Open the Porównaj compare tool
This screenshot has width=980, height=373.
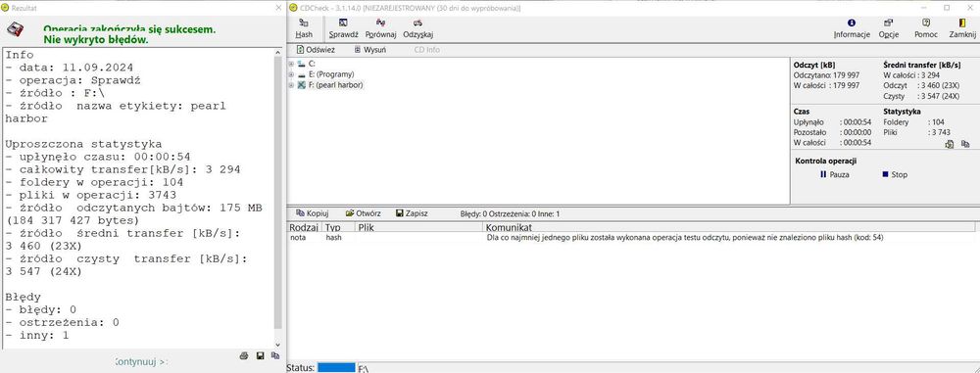[380, 28]
